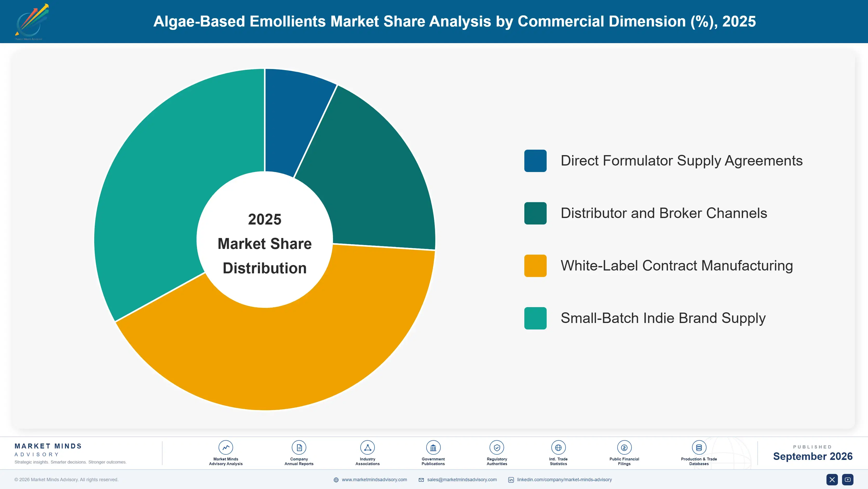Click the Intl. Trade Statistics globe icon
This screenshot has height=489, width=868.
(x=558, y=447)
